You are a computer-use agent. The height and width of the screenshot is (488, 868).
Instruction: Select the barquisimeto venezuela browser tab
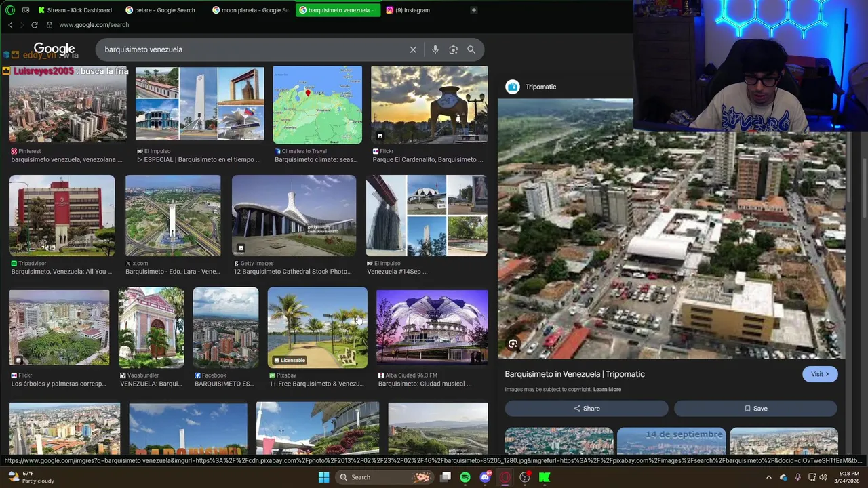pos(337,10)
